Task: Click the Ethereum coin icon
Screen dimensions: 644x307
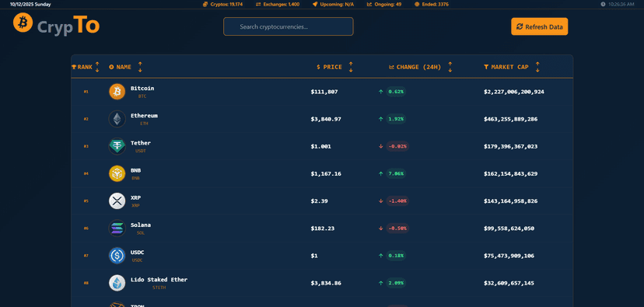Action: click(117, 119)
